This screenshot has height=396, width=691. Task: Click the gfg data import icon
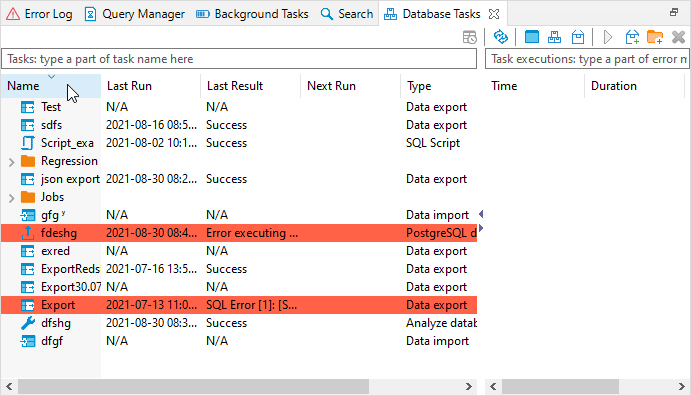[28, 215]
